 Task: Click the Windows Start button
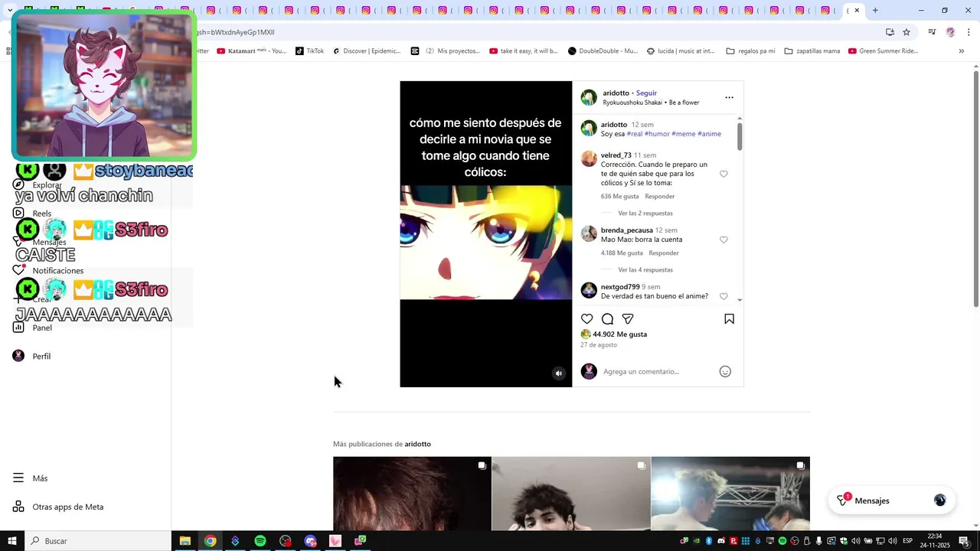pos(12,541)
